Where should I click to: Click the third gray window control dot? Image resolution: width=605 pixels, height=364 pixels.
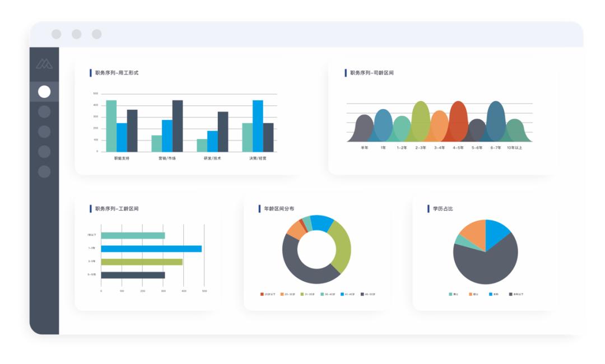click(x=96, y=34)
